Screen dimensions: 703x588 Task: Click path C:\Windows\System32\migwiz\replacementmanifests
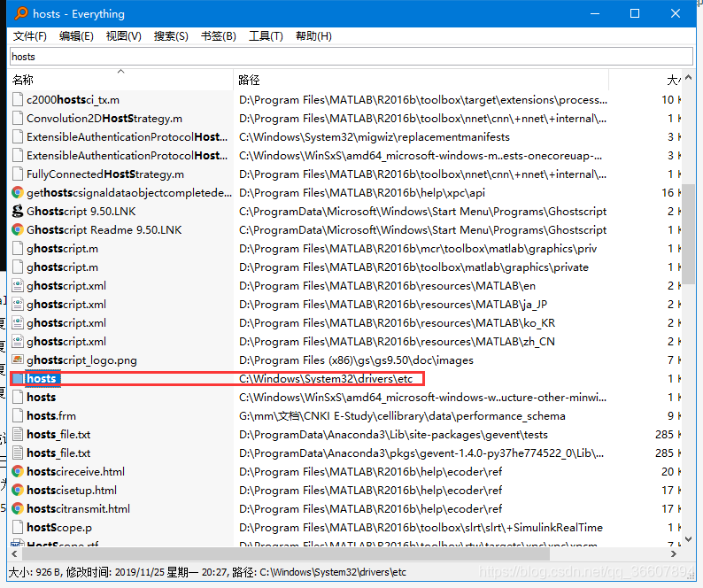tap(374, 136)
